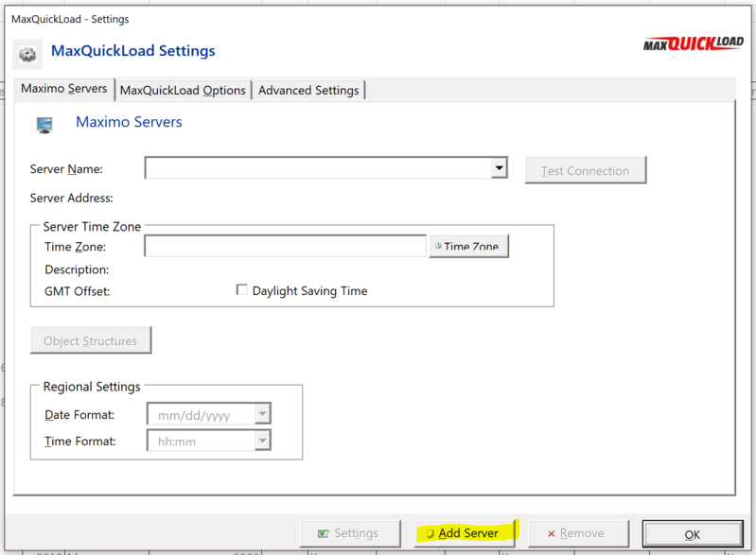Open the Date Format dropdown
Screen dimensions: 756x555
(262, 414)
